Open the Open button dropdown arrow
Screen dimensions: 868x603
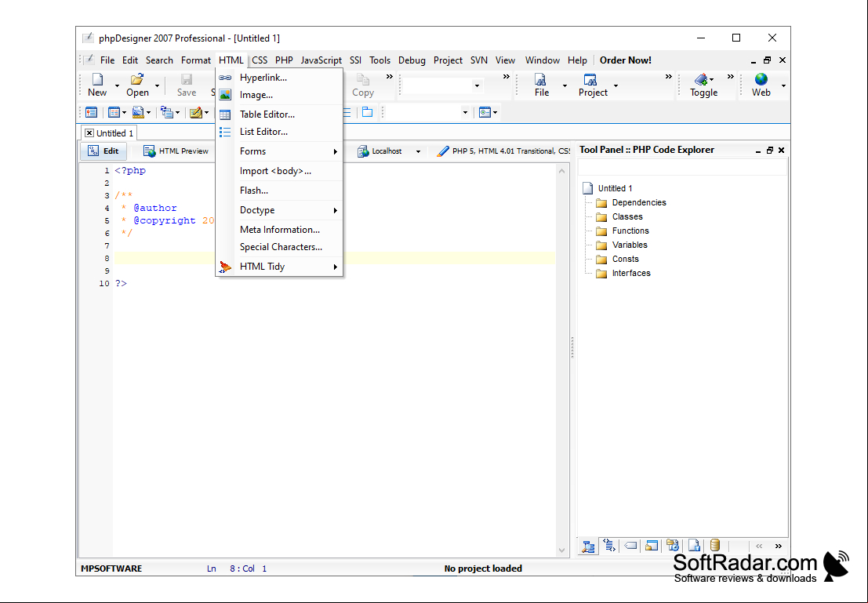click(158, 85)
